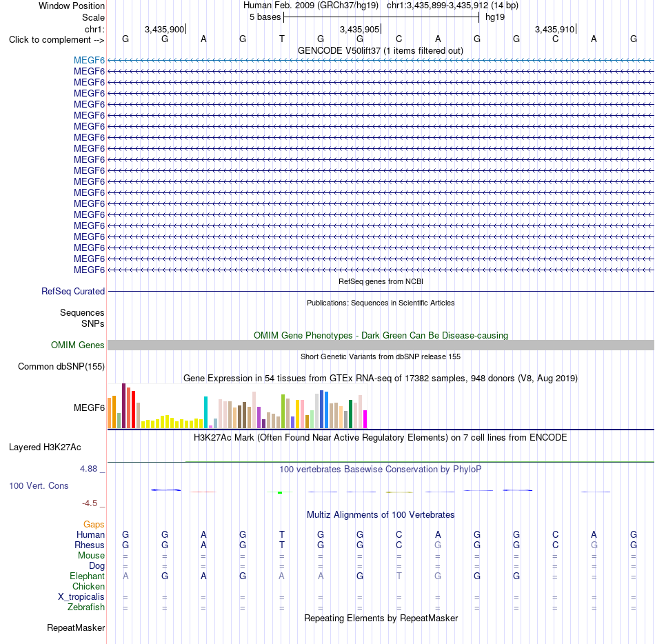Click the 'Sequences' track label
The width and height of the screenshot is (655, 644).
coord(82,312)
